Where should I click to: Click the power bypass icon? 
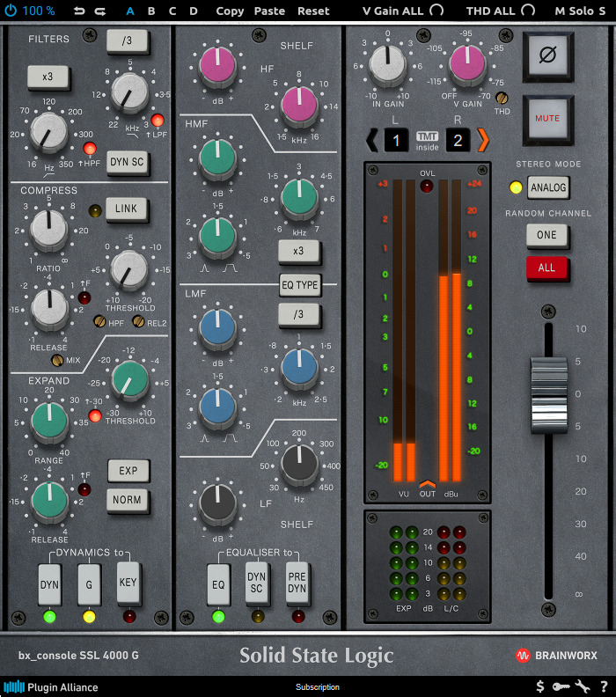[x=11, y=11]
